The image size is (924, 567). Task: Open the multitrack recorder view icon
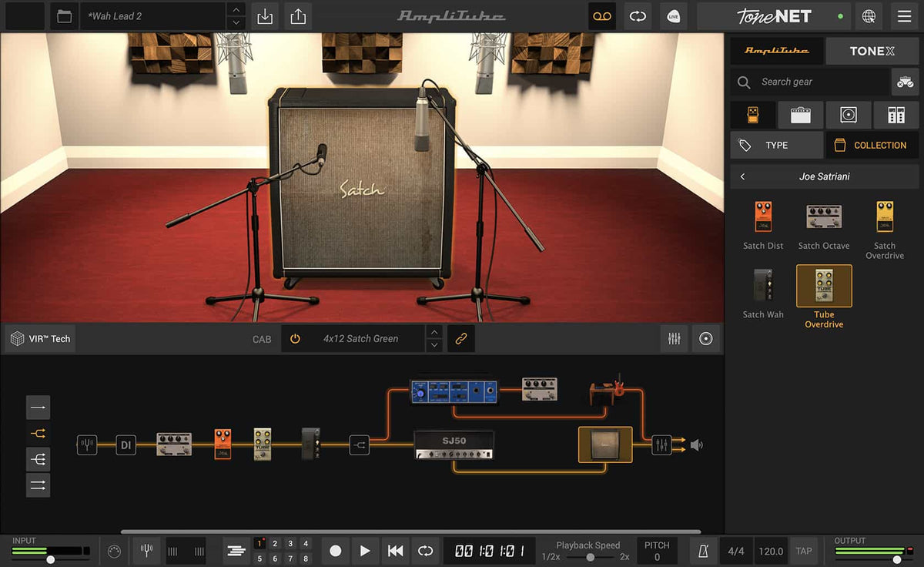(x=236, y=551)
